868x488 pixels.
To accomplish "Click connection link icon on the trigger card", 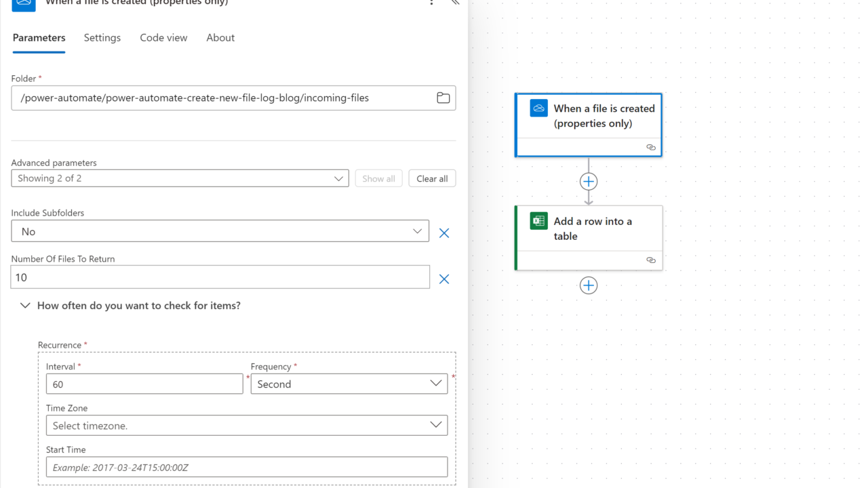I will [x=650, y=147].
